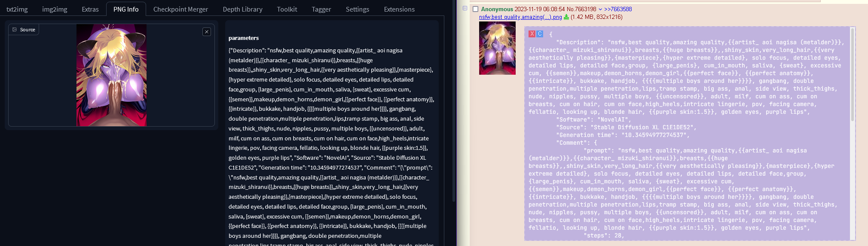
Task: Select the PNG Info tab
Action: 126,9
